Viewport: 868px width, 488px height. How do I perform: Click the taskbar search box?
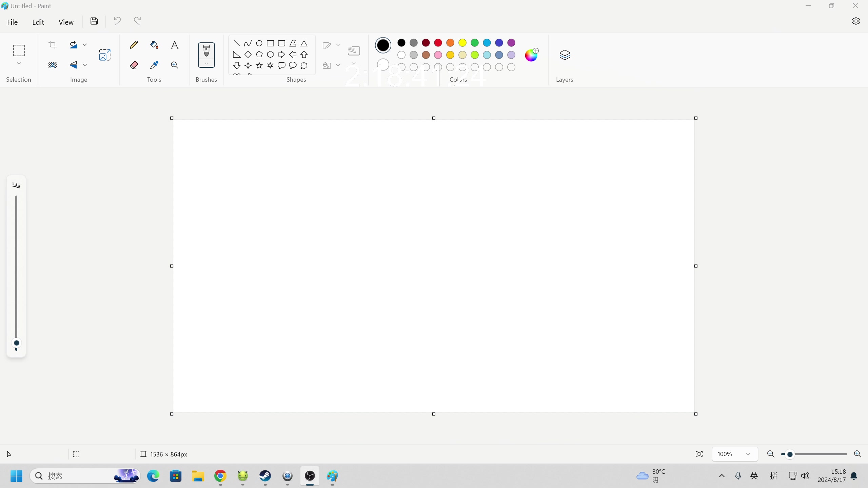pyautogui.click(x=85, y=476)
